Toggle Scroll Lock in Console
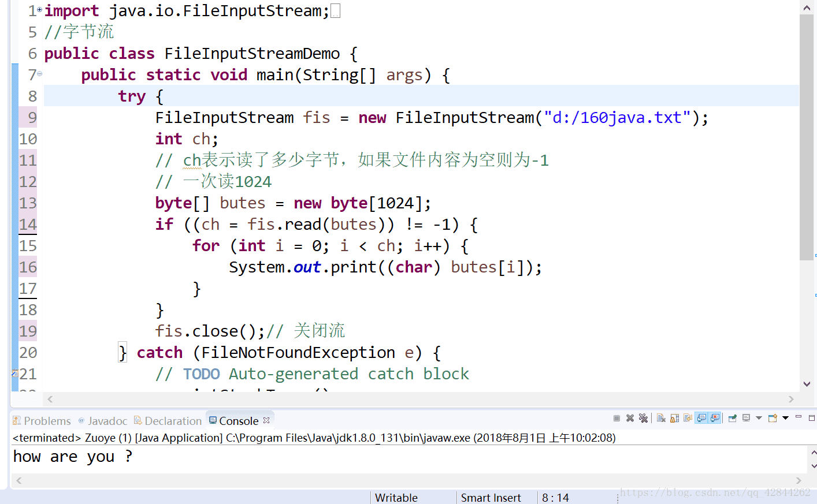 pos(674,418)
